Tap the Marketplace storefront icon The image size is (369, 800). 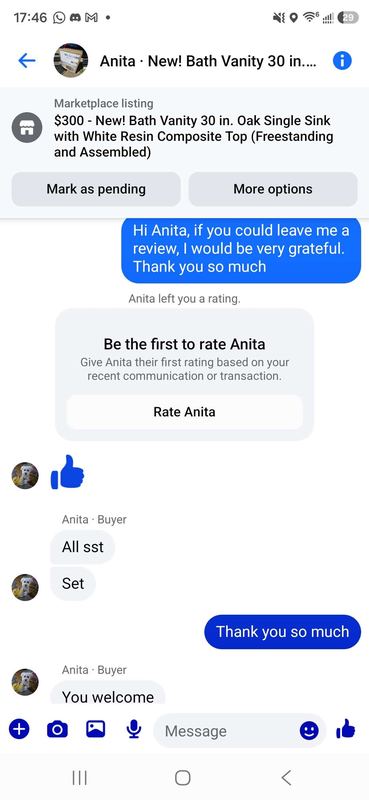27,128
